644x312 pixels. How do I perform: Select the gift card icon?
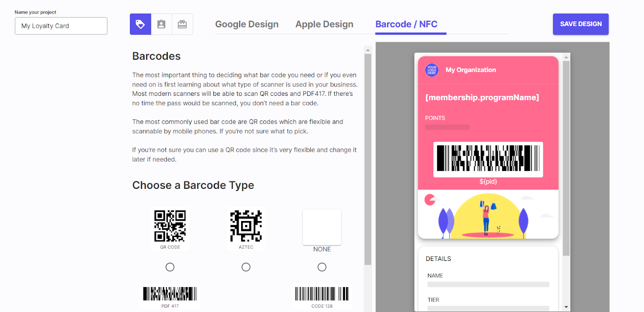tap(182, 24)
